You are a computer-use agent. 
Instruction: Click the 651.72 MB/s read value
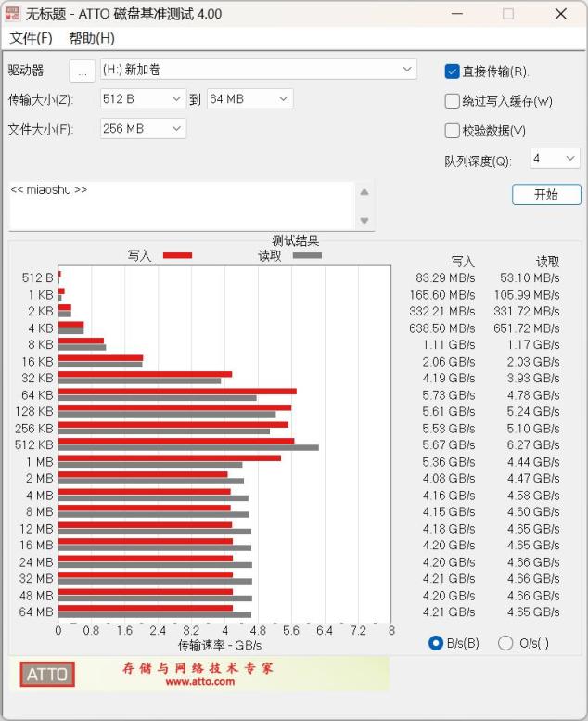pyautogui.click(x=527, y=328)
